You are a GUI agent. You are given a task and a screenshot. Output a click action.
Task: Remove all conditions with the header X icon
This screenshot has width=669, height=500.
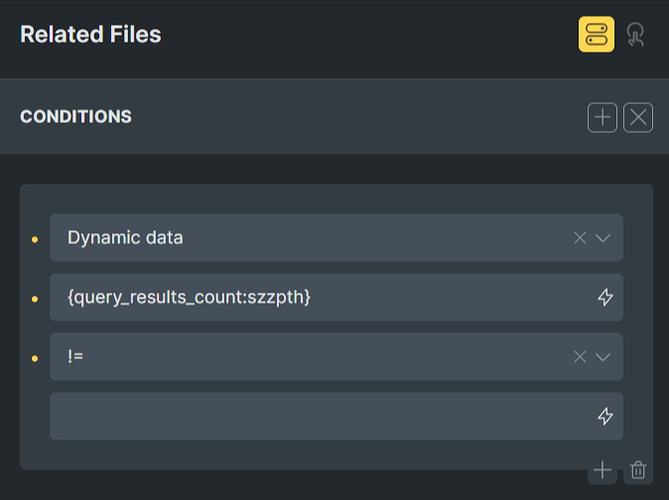(638, 117)
